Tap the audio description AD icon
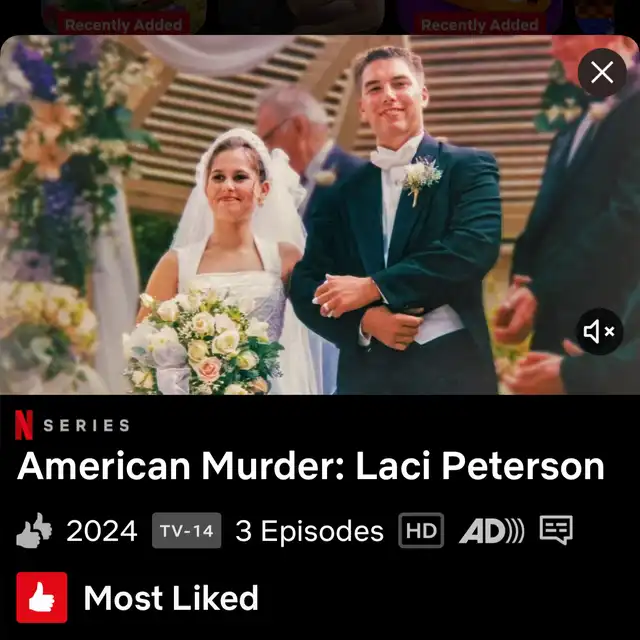Screen dimensions: 640x640 pos(491,531)
